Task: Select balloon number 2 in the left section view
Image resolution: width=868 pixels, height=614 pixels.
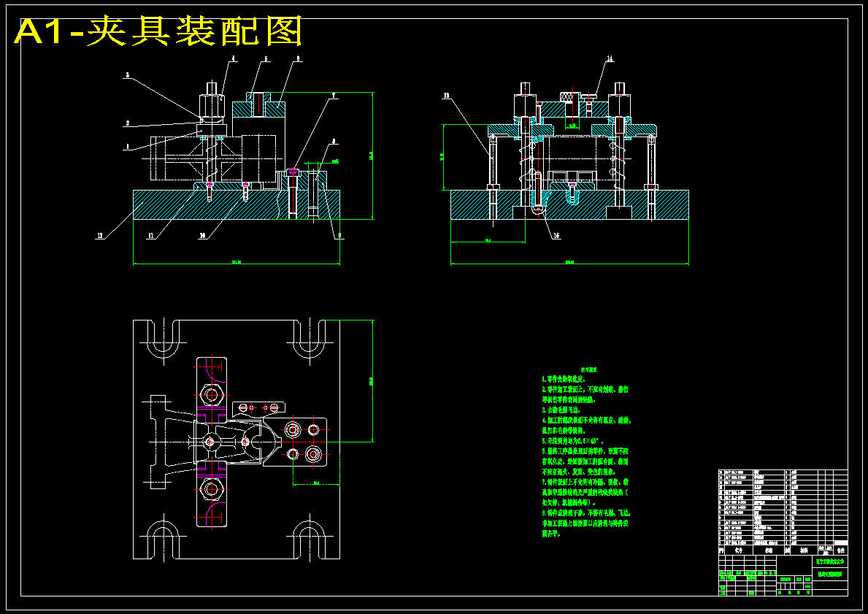Action: 128,123
